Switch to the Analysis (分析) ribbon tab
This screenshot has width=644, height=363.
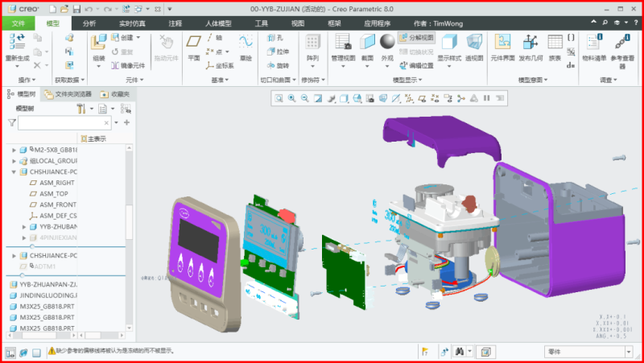[89, 23]
